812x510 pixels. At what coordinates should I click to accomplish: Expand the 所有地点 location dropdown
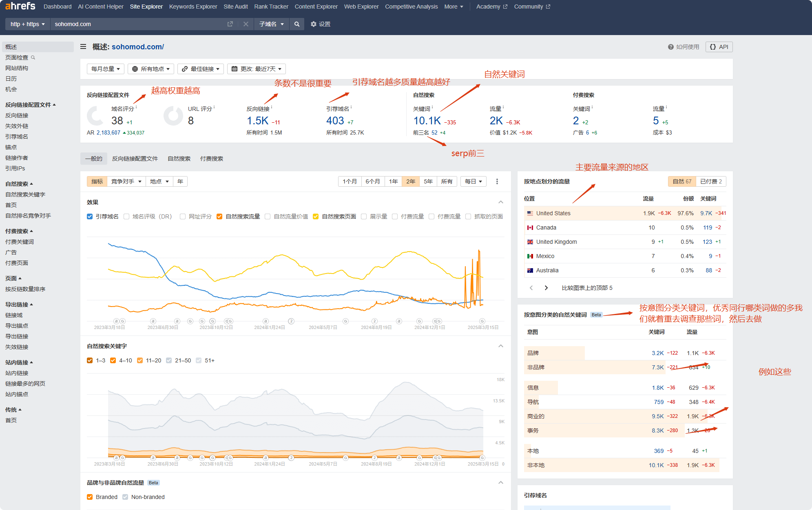coord(151,69)
